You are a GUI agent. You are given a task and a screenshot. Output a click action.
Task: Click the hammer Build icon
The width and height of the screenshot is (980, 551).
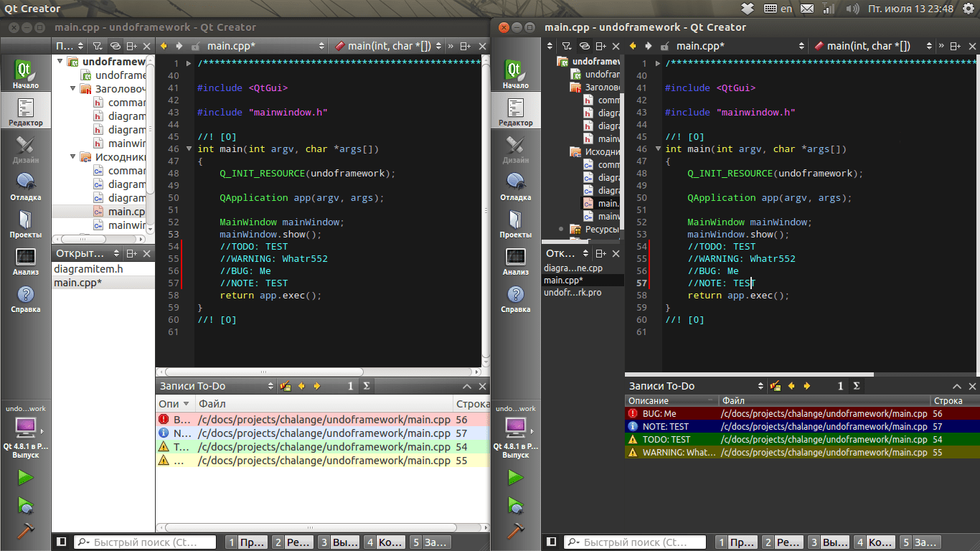pyautogui.click(x=26, y=532)
